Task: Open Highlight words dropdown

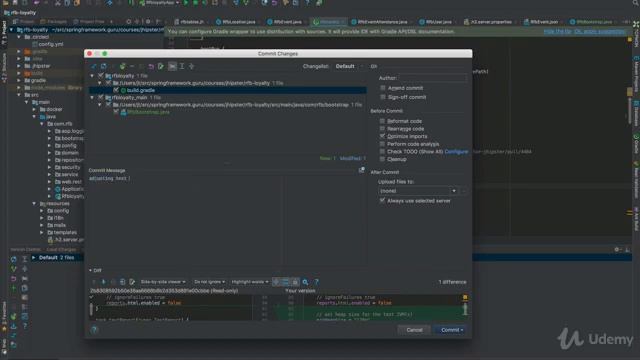Action: coord(250,282)
